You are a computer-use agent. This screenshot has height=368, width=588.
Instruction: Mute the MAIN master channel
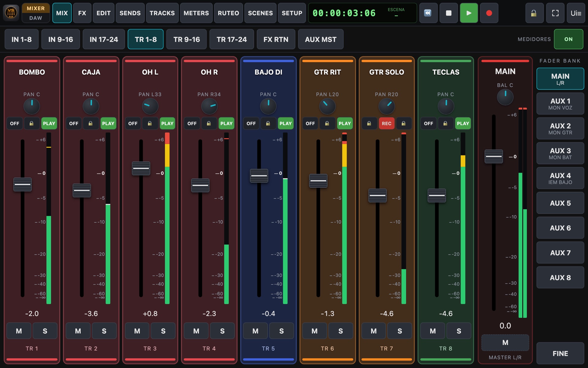point(505,343)
